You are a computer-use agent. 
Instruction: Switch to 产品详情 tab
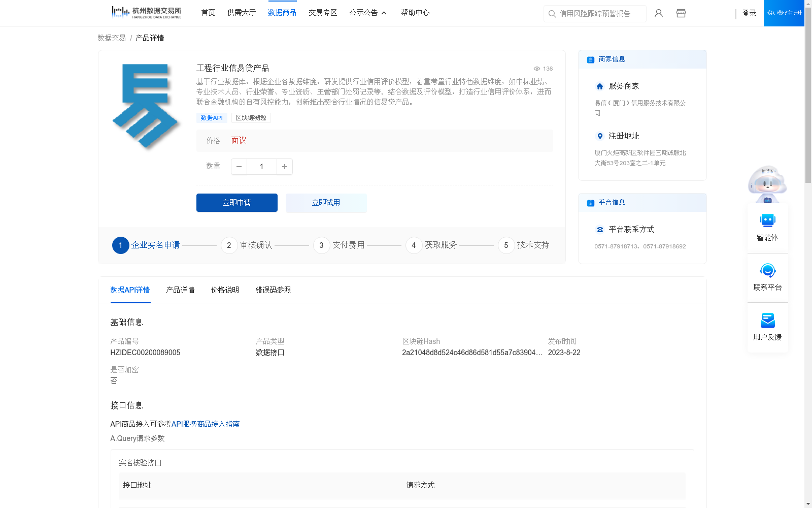[180, 290]
